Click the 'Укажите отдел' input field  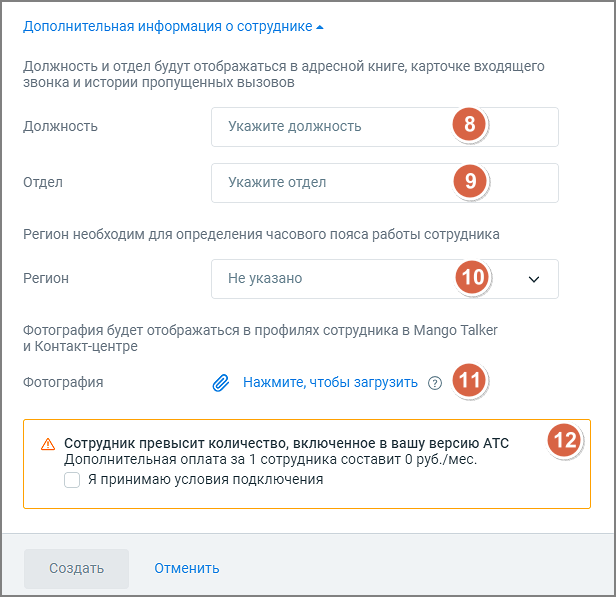pos(385,183)
